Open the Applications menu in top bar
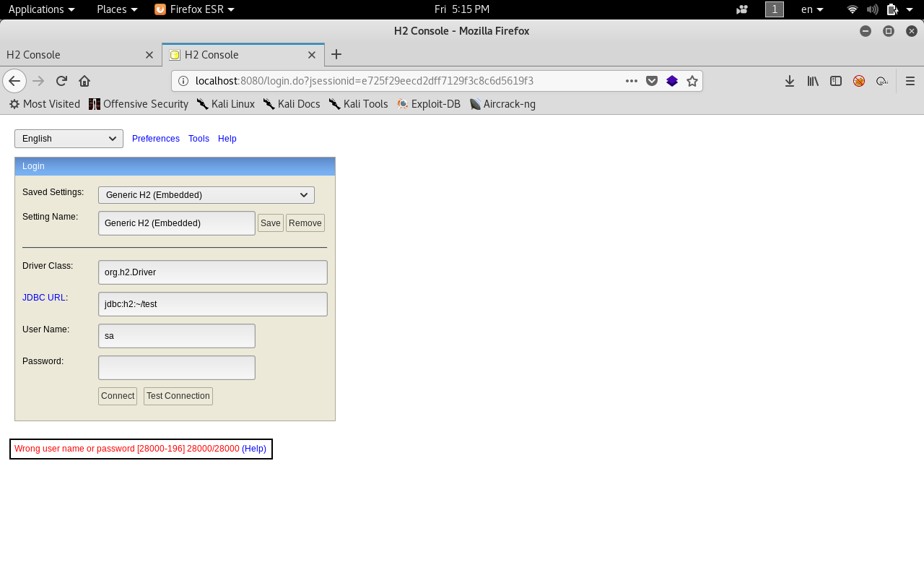 click(41, 9)
